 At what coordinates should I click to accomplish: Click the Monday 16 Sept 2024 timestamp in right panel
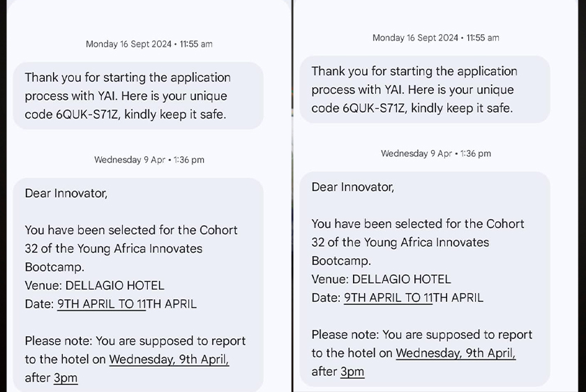[x=436, y=38]
